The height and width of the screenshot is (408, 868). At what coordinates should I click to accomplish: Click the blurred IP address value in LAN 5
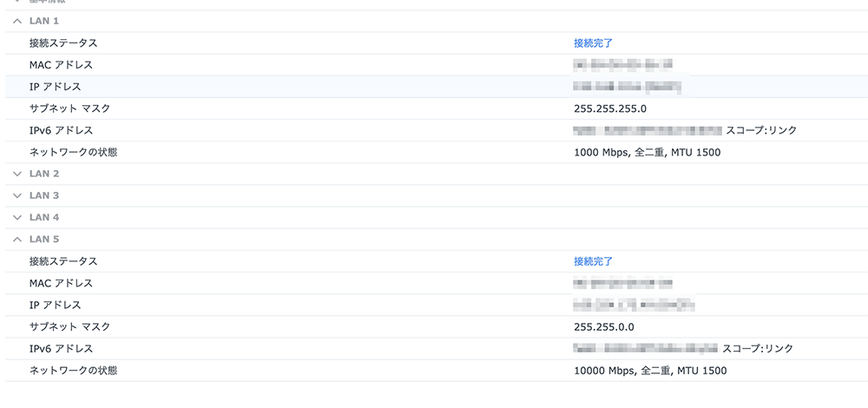pyautogui.click(x=634, y=305)
